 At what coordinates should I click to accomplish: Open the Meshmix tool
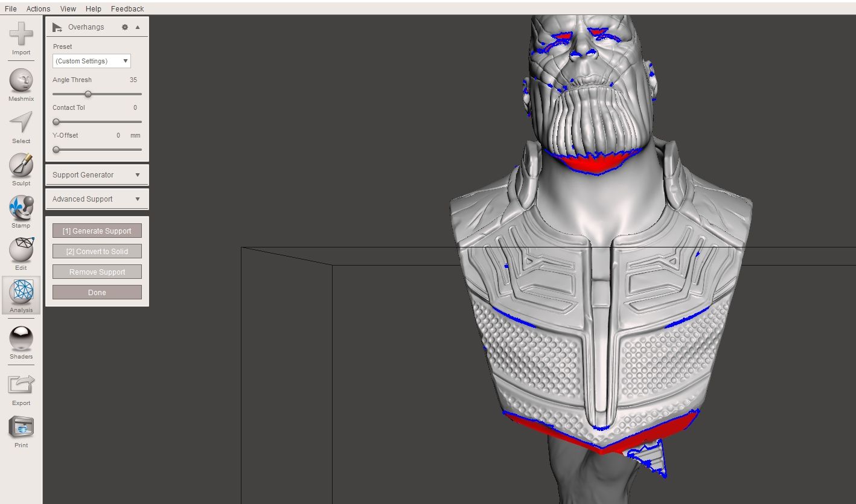[21, 81]
